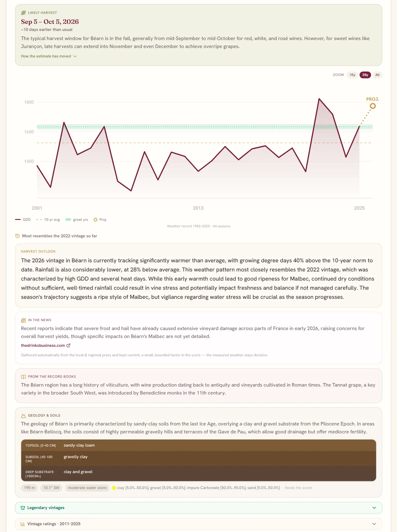Click the yellow soil composition dot
This screenshot has height=532, width=397.
pos(114,488)
